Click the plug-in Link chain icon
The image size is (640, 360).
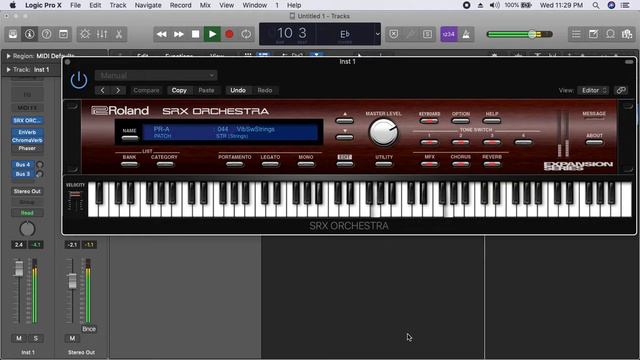click(621, 90)
